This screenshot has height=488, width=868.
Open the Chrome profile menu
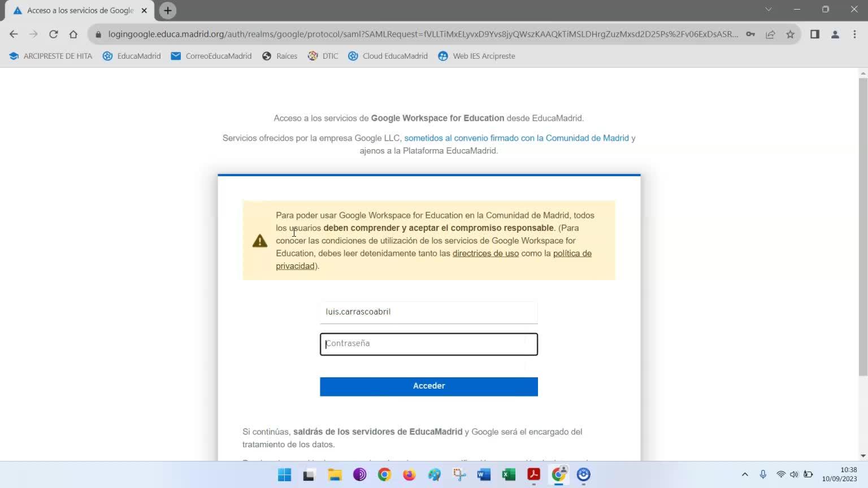[x=835, y=34]
